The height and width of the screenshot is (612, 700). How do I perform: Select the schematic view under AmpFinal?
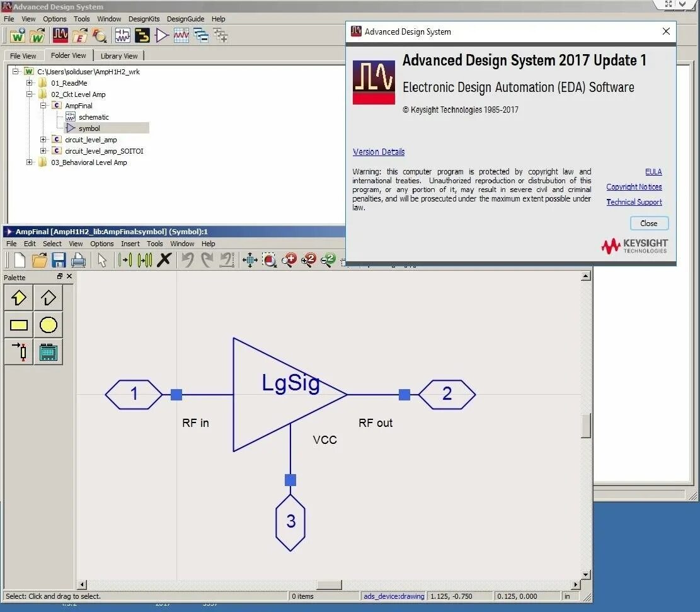[x=93, y=117]
